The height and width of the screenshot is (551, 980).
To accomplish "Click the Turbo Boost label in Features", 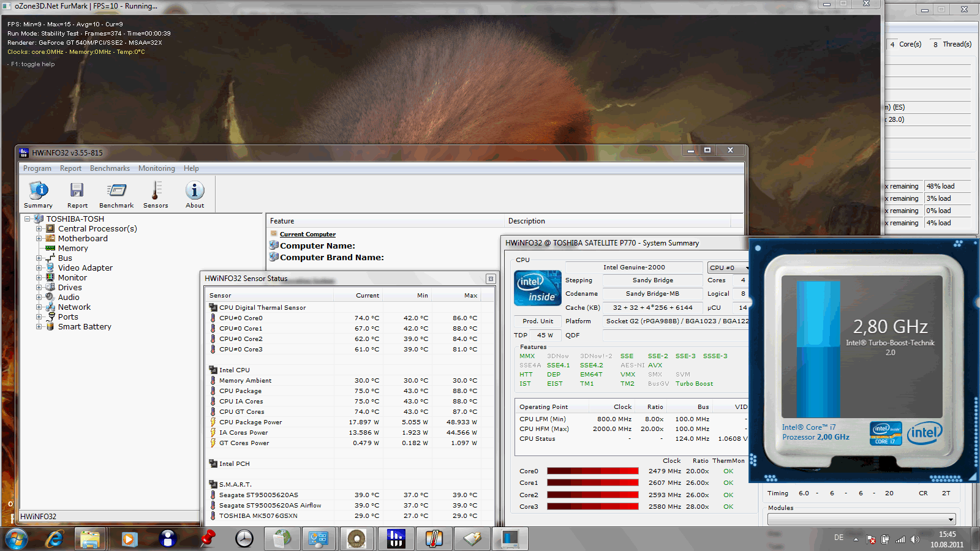I will 694,383.
